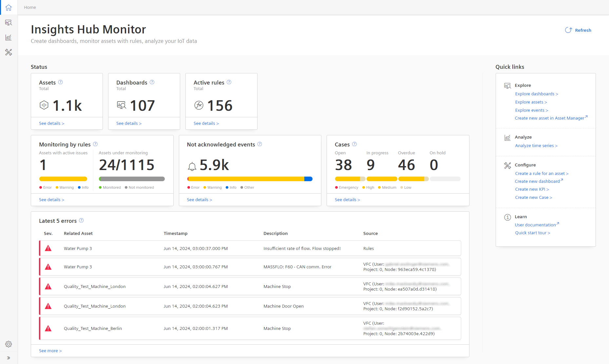Click error icon for London Machine Stop row
609x364 pixels.
pyautogui.click(x=48, y=287)
